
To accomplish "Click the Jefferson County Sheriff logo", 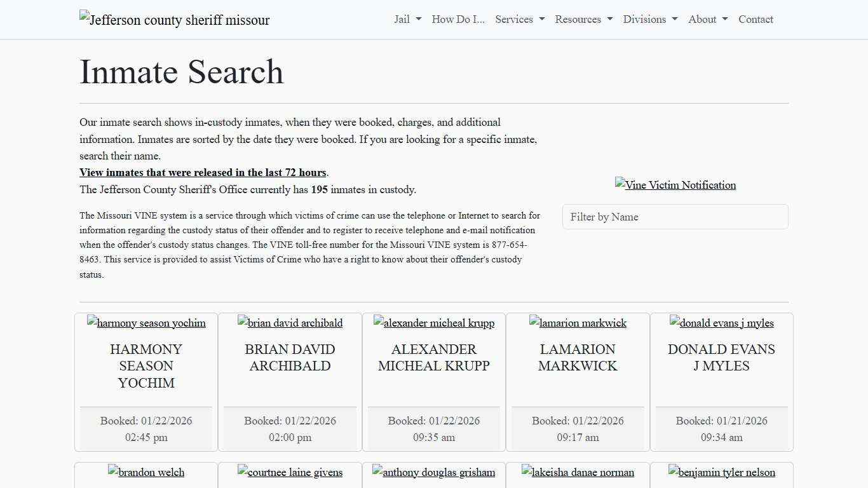I will (174, 20).
